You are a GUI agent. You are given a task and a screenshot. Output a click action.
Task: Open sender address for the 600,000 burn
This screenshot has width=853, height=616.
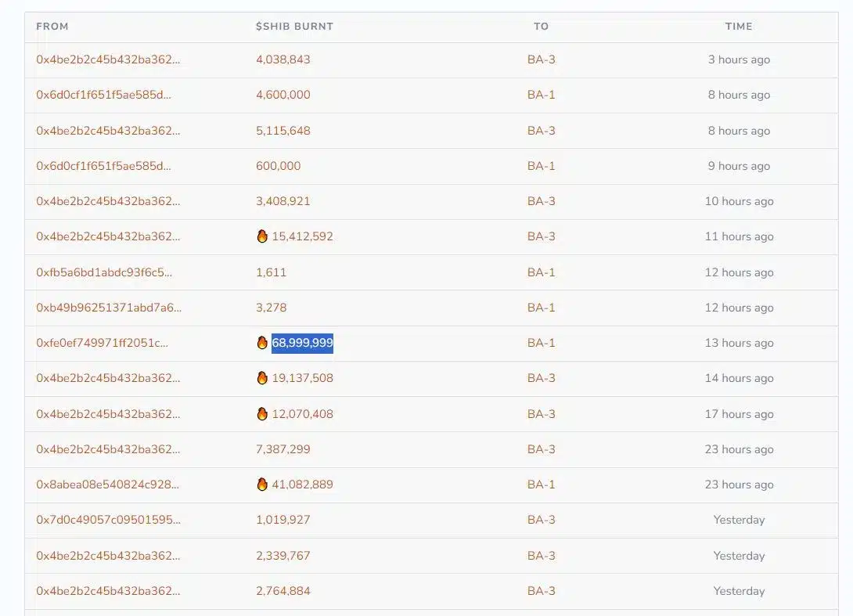(x=103, y=166)
